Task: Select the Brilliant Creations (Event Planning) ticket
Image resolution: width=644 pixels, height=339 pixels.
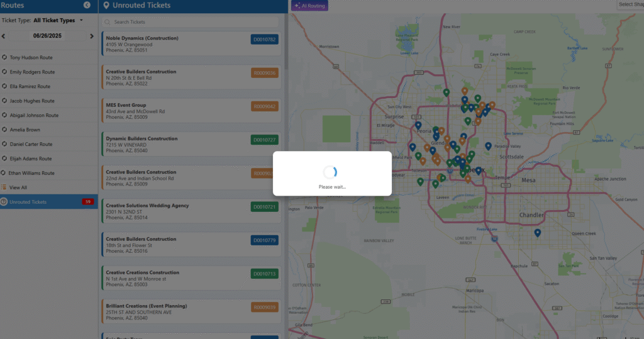Action: coord(191,311)
